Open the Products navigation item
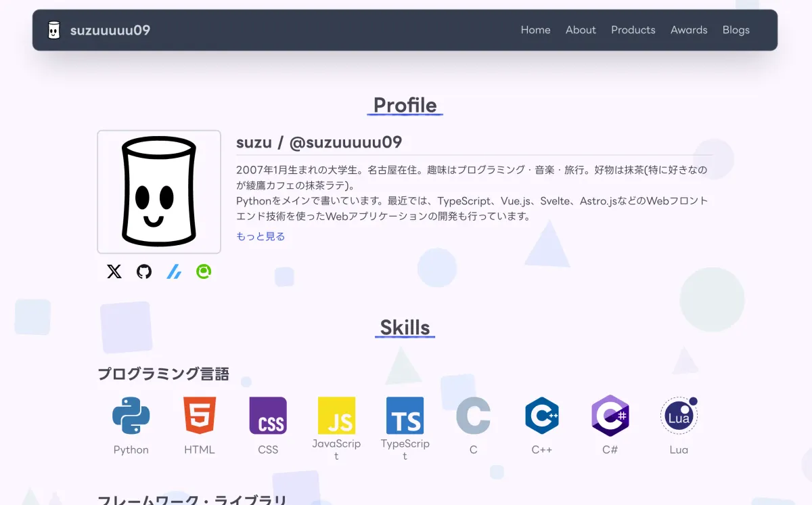The width and height of the screenshot is (812, 505). point(633,30)
